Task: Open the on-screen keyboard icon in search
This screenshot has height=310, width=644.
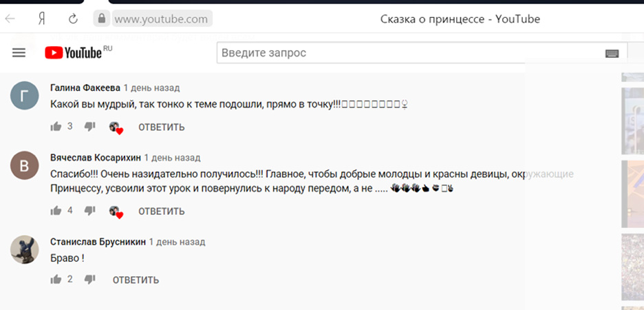Action: [x=612, y=54]
